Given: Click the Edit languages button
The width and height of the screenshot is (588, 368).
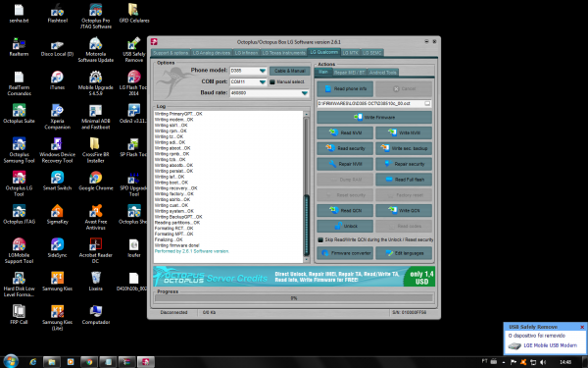Looking at the screenshot, I should click(x=404, y=253).
